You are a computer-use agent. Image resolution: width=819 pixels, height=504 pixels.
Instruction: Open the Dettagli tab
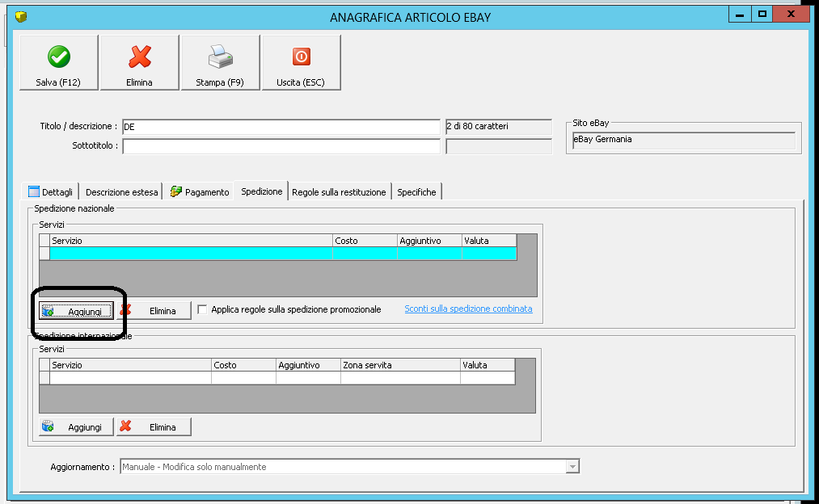coord(51,192)
